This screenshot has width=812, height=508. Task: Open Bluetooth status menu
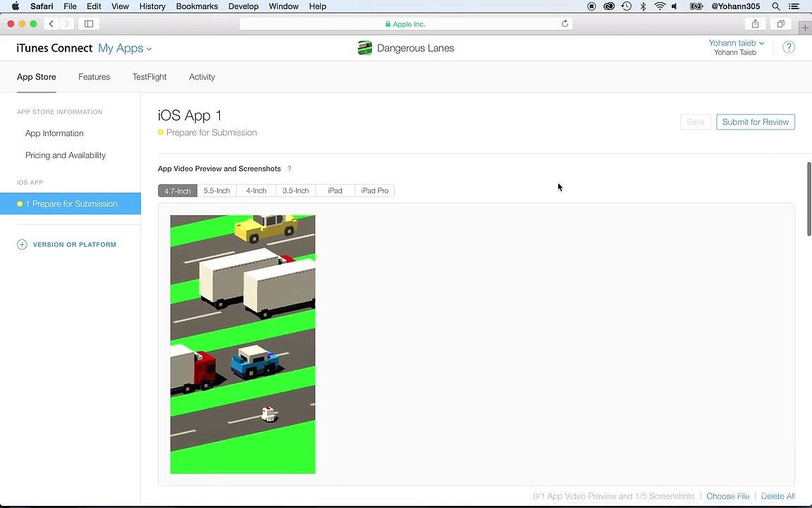[x=643, y=6]
